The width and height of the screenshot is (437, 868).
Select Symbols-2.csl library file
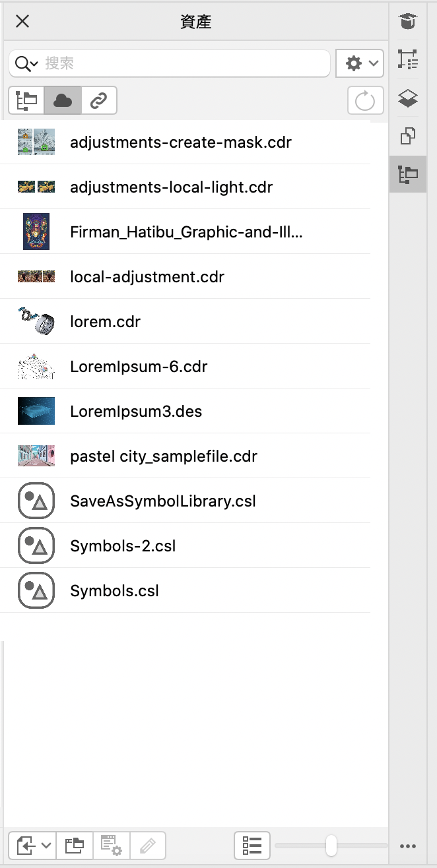[x=123, y=546]
